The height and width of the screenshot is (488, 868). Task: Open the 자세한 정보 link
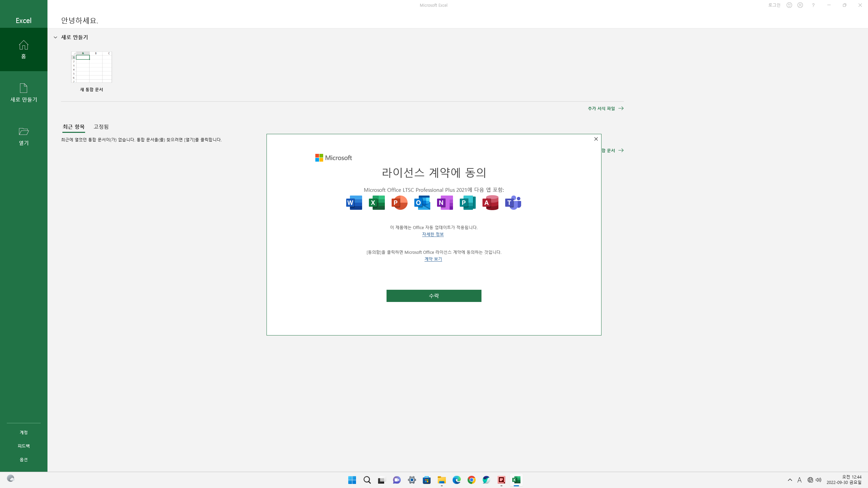point(433,234)
